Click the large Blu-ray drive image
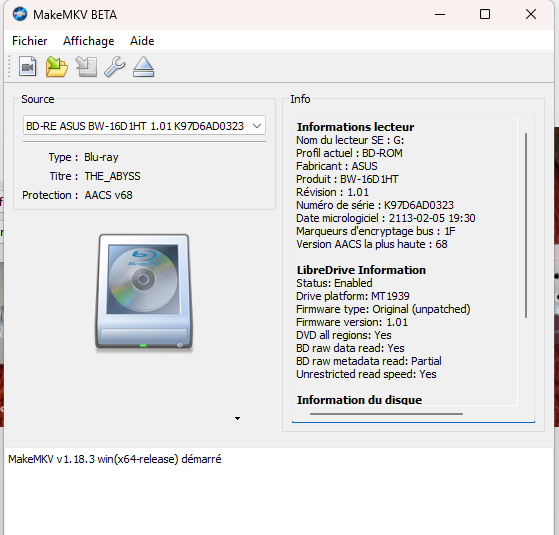The height and width of the screenshot is (535, 559). click(x=144, y=291)
